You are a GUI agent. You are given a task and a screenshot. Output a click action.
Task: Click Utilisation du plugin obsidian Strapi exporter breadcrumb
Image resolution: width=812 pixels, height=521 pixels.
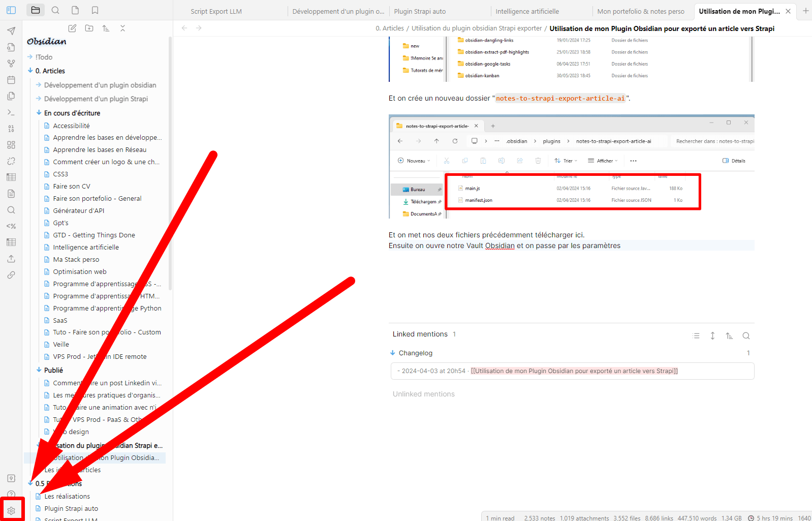[x=477, y=28]
